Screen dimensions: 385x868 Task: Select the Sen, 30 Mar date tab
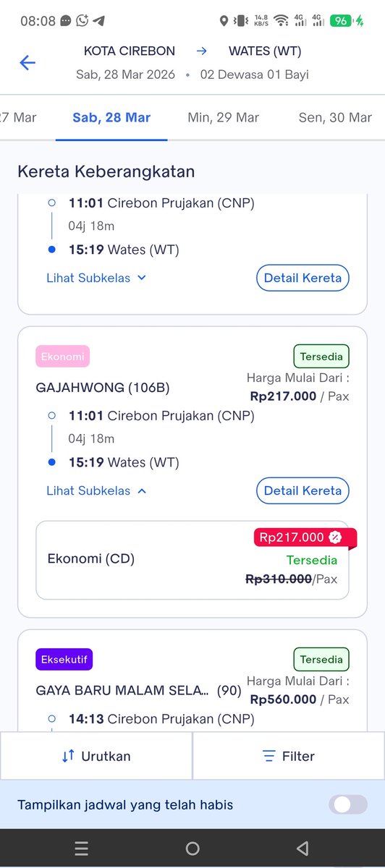334,117
